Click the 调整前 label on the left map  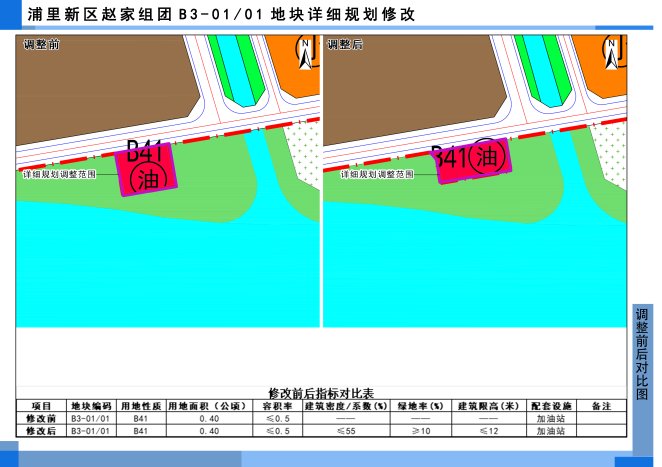click(x=42, y=45)
